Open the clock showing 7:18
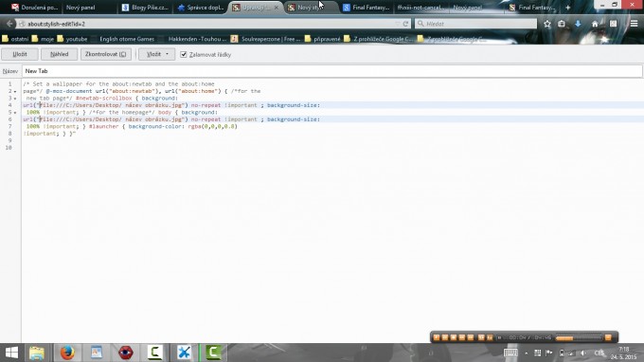644x362 pixels. (623, 353)
